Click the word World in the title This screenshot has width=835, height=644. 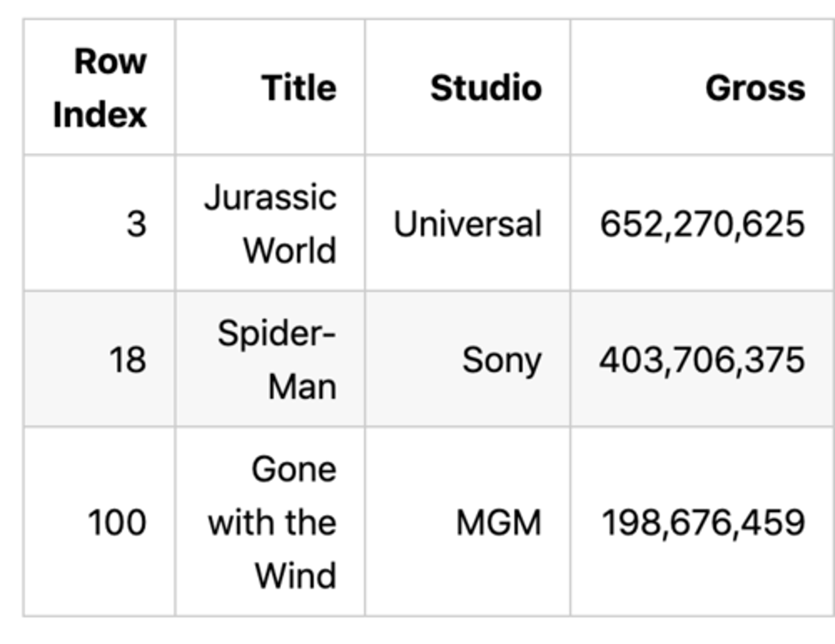pyautogui.click(x=289, y=250)
